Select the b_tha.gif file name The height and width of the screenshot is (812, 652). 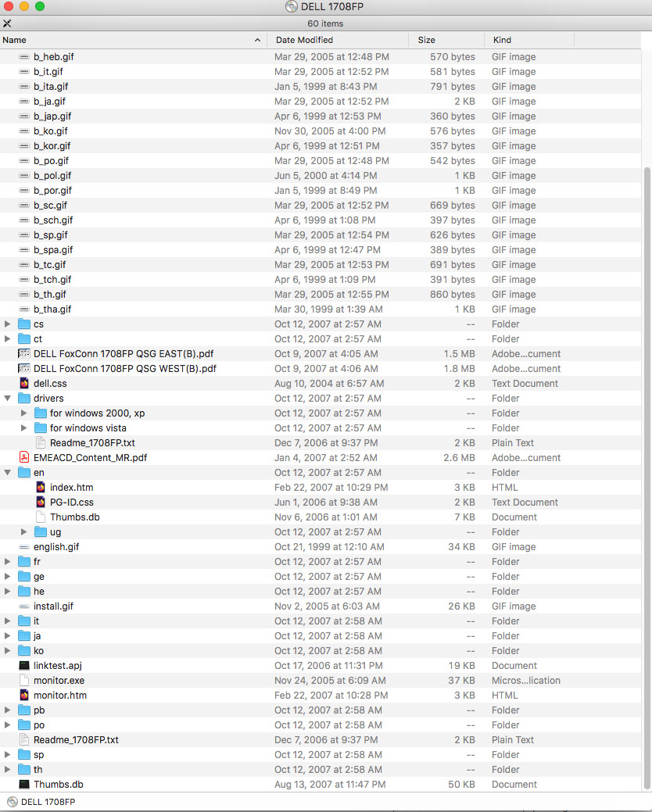click(x=52, y=309)
